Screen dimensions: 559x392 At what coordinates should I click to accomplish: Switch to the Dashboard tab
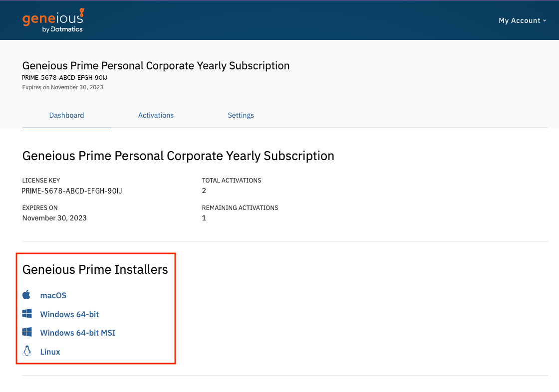pos(66,115)
